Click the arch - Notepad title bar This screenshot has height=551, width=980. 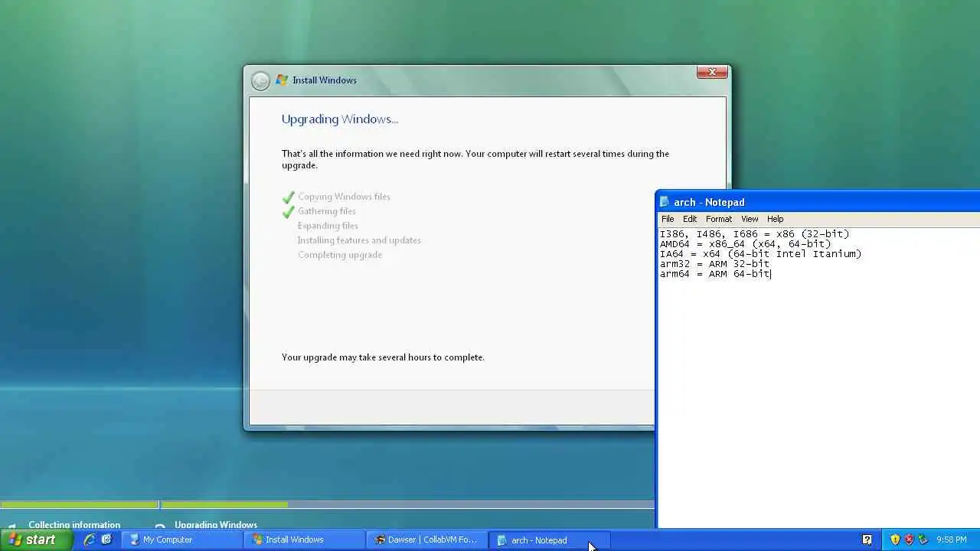(818, 202)
